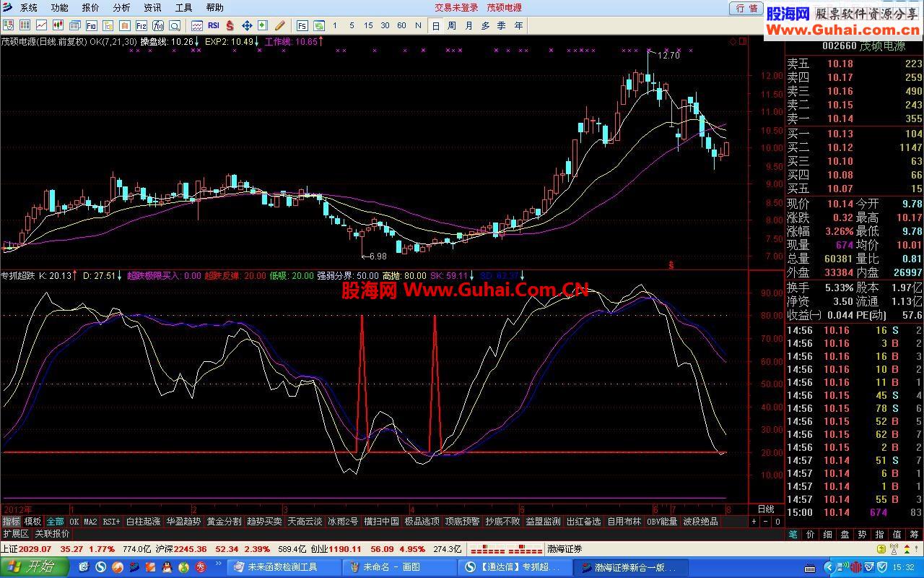Open the 扩展区 tab
The image size is (924, 578).
pyautogui.click(x=16, y=534)
